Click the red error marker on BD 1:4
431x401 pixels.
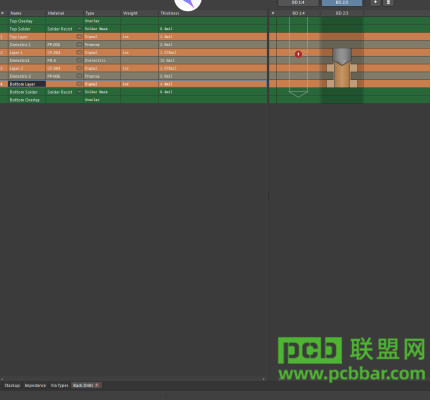tap(299, 54)
